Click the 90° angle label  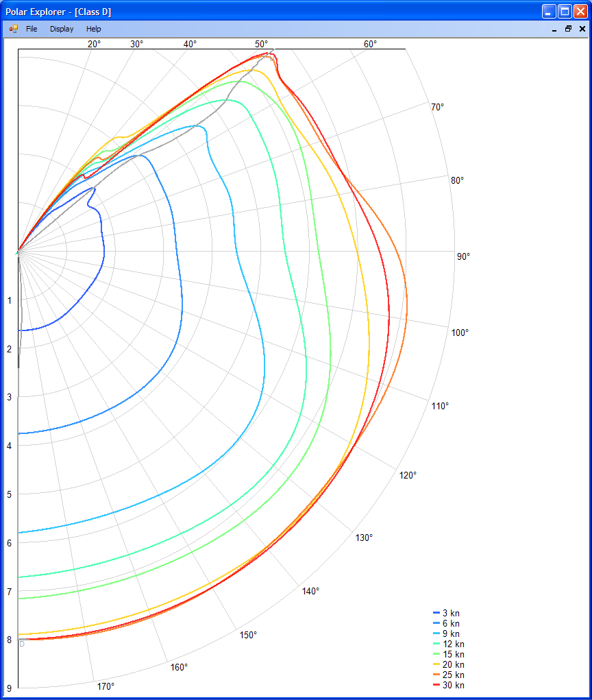(x=463, y=256)
